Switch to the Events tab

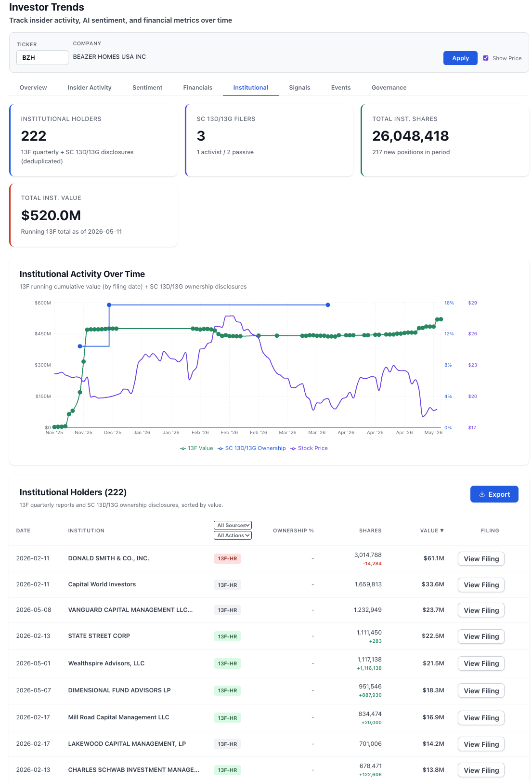coord(341,88)
